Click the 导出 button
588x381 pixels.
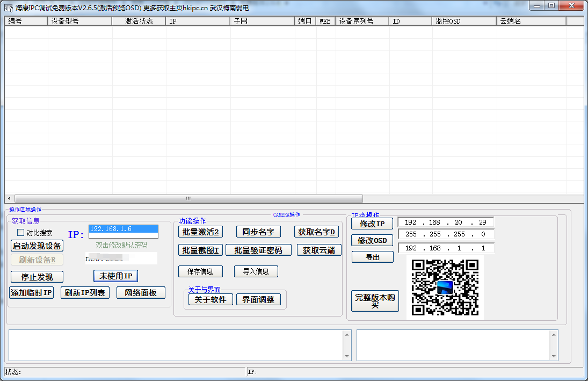373,257
